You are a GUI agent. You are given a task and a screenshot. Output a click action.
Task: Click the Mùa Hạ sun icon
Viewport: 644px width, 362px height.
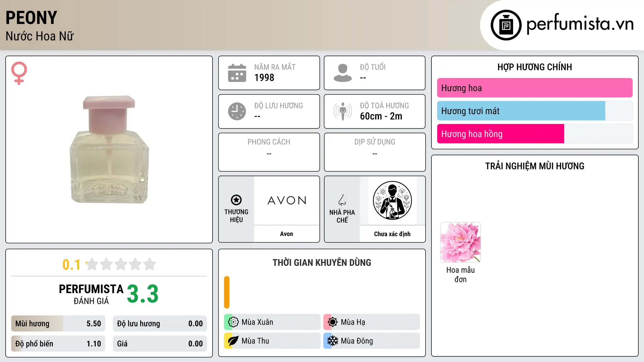click(x=333, y=322)
